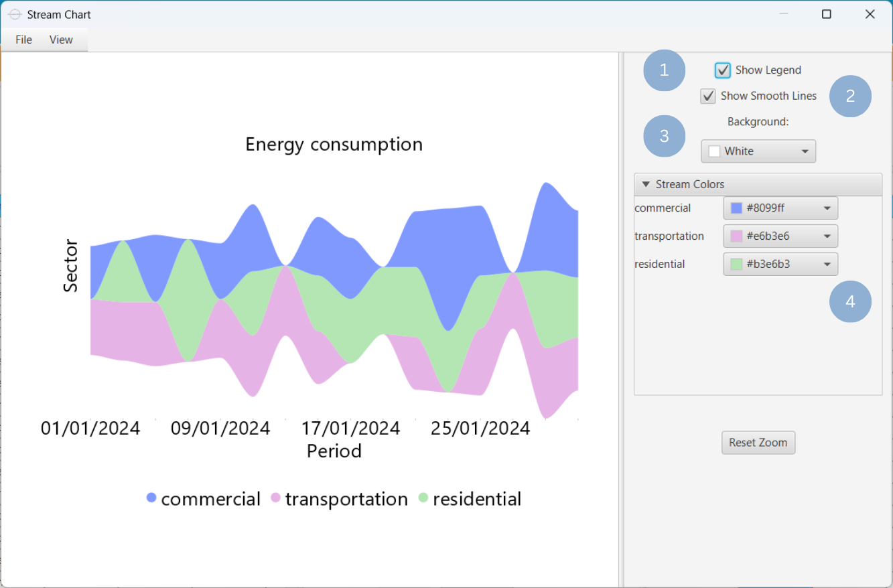Click the residential #b3e6b3 color swatch
The width and height of the screenshot is (893, 588).
click(x=736, y=265)
